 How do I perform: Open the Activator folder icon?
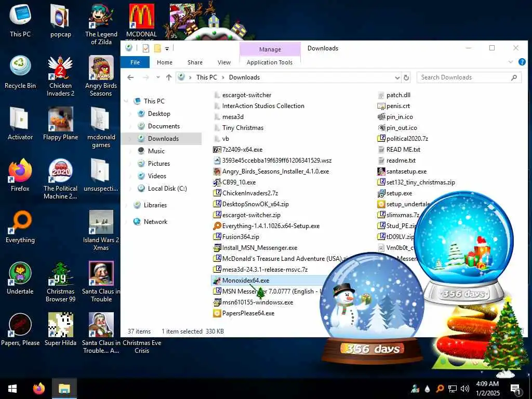(x=20, y=124)
